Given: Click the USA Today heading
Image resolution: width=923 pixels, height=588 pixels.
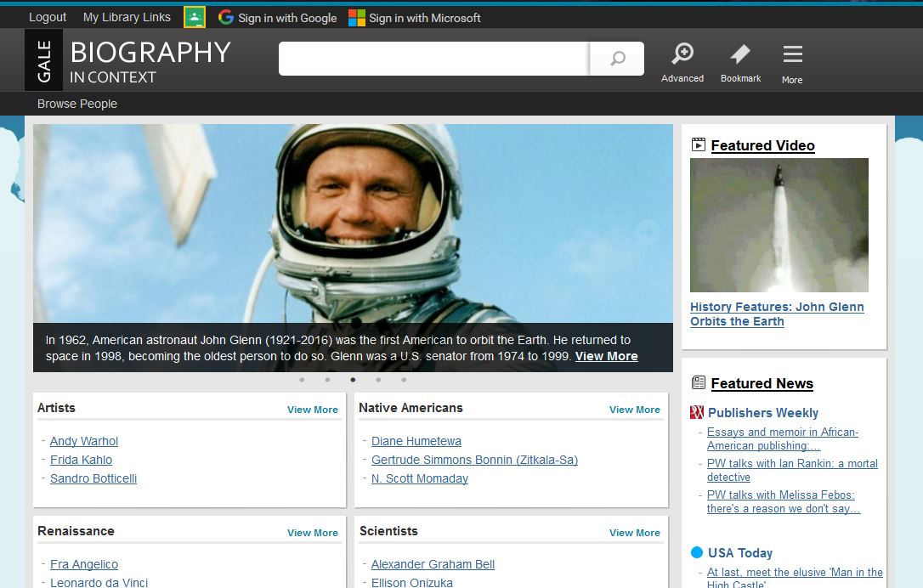Looking at the screenshot, I should [x=740, y=552].
